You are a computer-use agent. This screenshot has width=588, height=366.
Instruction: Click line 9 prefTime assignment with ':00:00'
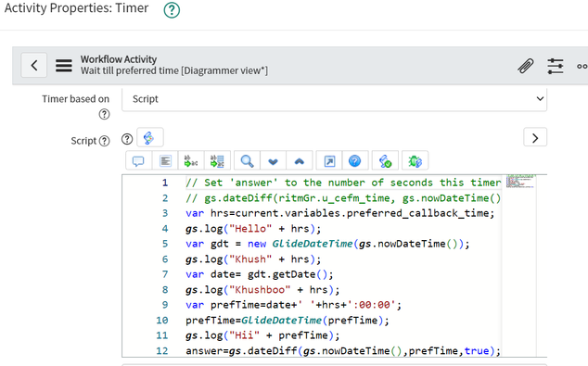point(294,305)
